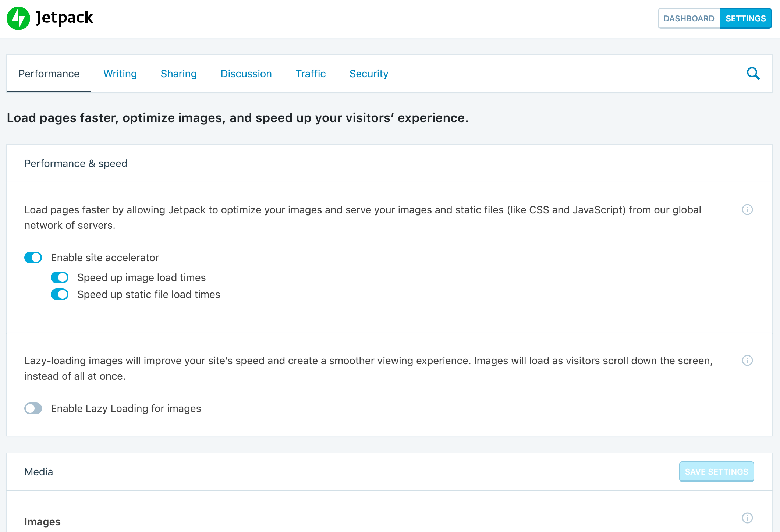The width and height of the screenshot is (780, 532).
Task: Click the Settings button in header
Action: 745,18
